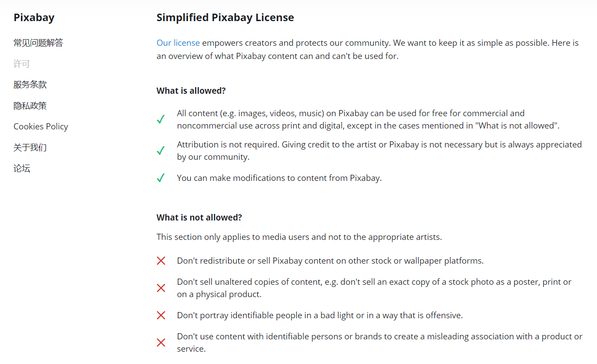Open the 论坛 sidebar link
The image size is (597, 364).
pyautogui.click(x=22, y=169)
